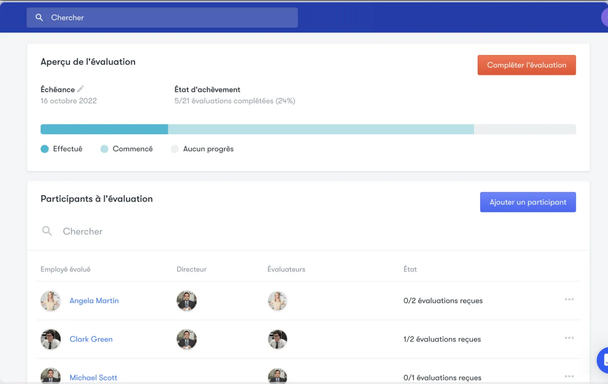Image resolution: width=608 pixels, height=384 pixels.
Task: Click the pencil icon next to Échéance
Action: (80, 89)
